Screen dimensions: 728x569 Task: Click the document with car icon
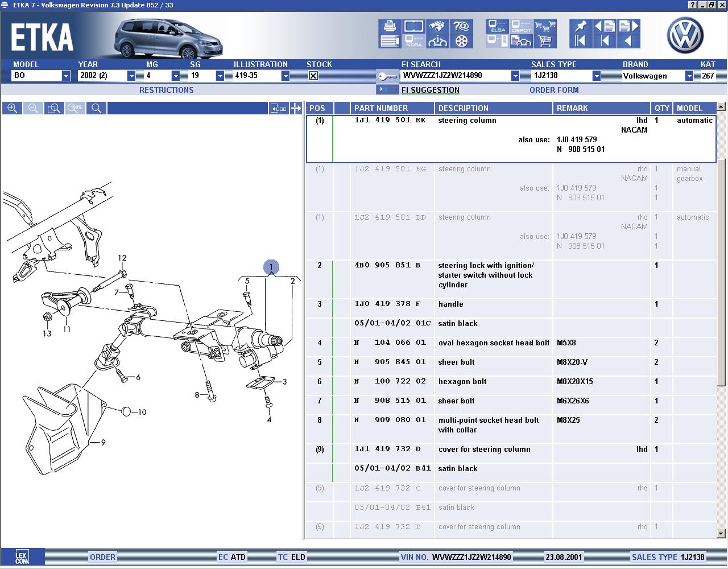click(x=521, y=41)
